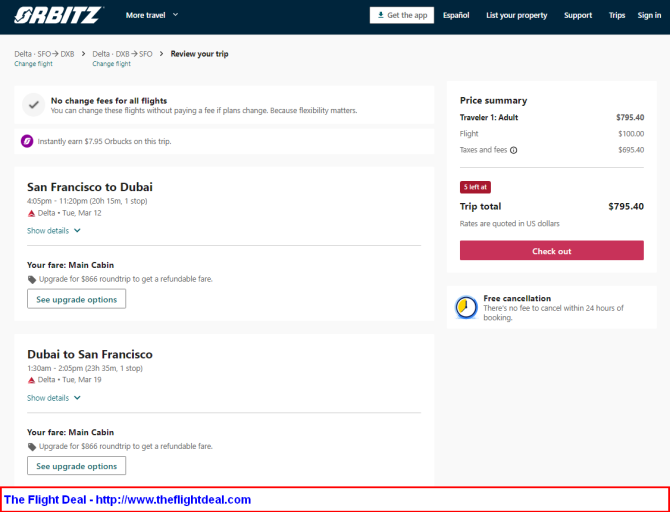The image size is (670, 512).
Task: Click Rates are quoted in US dollars text
Action: click(x=509, y=224)
